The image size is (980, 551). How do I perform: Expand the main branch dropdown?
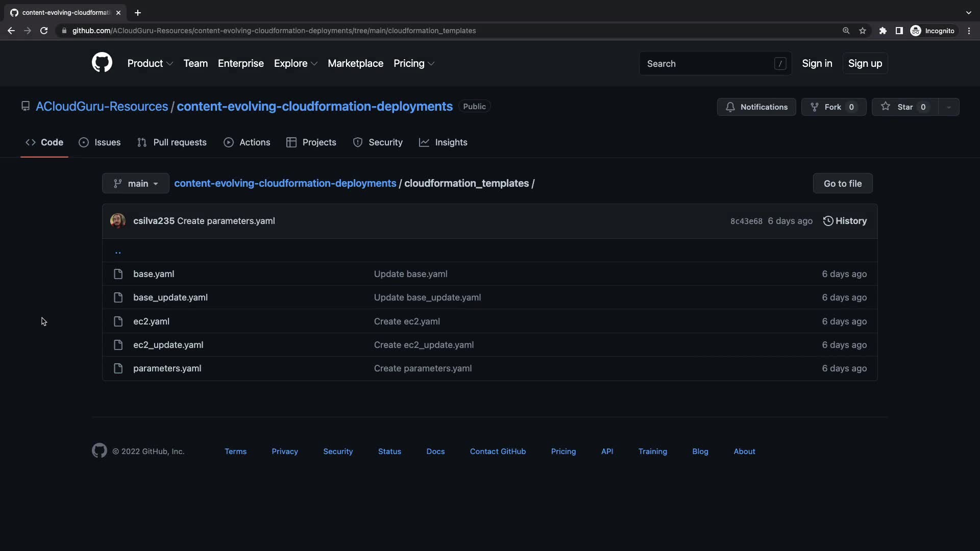tap(135, 183)
